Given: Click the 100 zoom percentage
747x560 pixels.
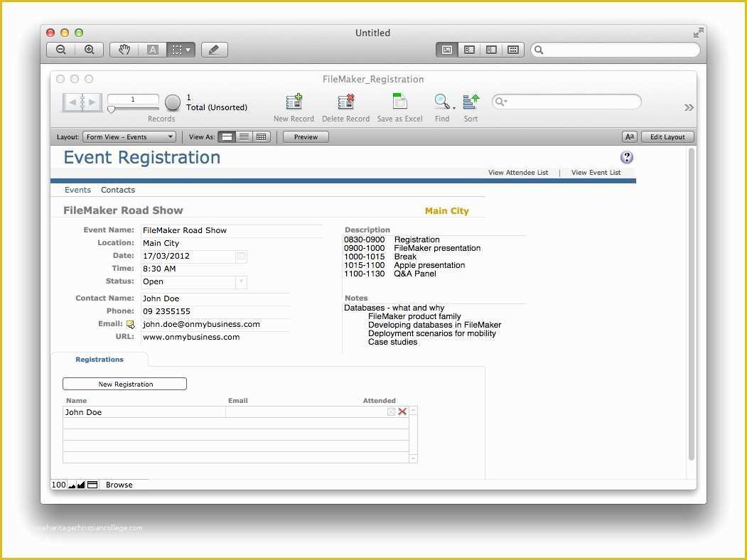Looking at the screenshot, I should coord(58,485).
